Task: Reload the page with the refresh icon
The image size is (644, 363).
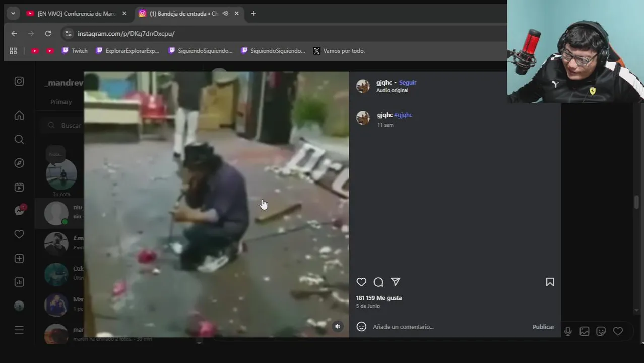Action: [48, 34]
